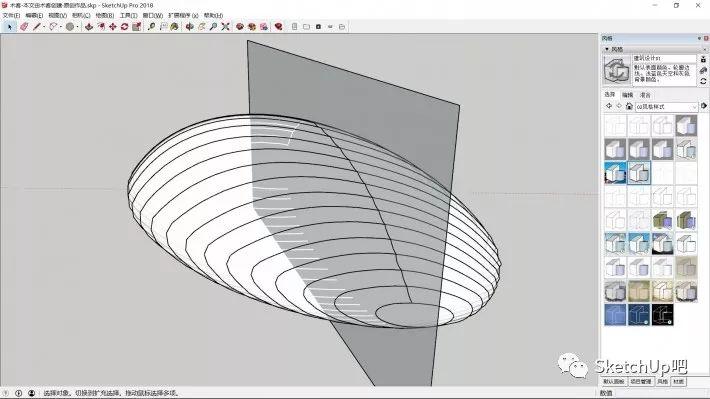Pick the pink Eraser tool
Screen dimensions: 710x399
pyautogui.click(x=24, y=27)
